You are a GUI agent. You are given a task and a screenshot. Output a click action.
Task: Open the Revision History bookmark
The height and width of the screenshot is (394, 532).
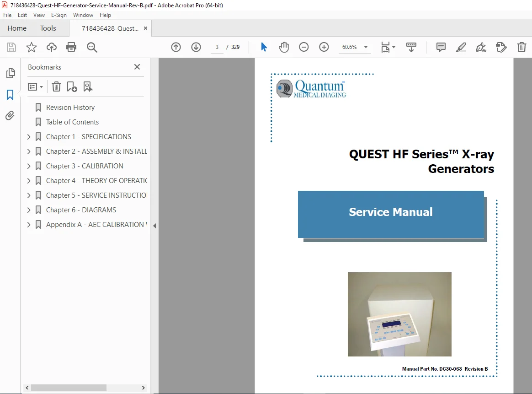click(70, 108)
